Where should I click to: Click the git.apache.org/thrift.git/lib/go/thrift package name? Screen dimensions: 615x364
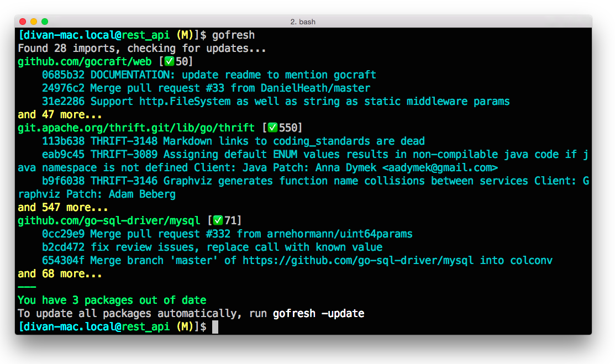(136, 128)
